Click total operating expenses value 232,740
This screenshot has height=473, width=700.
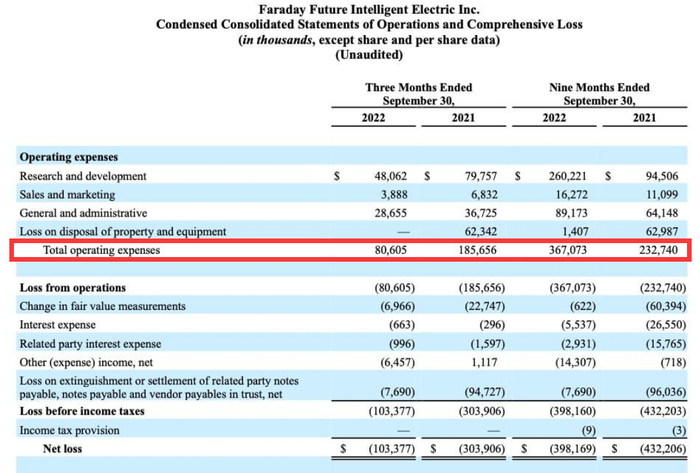pos(658,250)
